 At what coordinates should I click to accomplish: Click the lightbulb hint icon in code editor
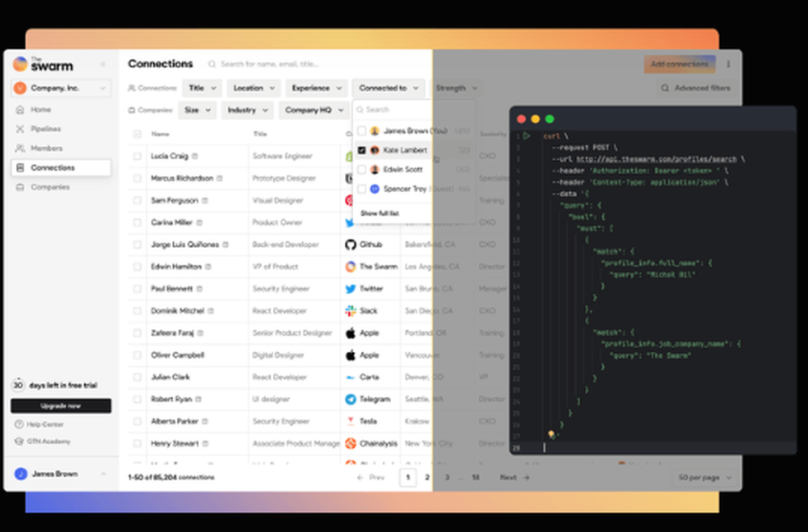[551, 434]
